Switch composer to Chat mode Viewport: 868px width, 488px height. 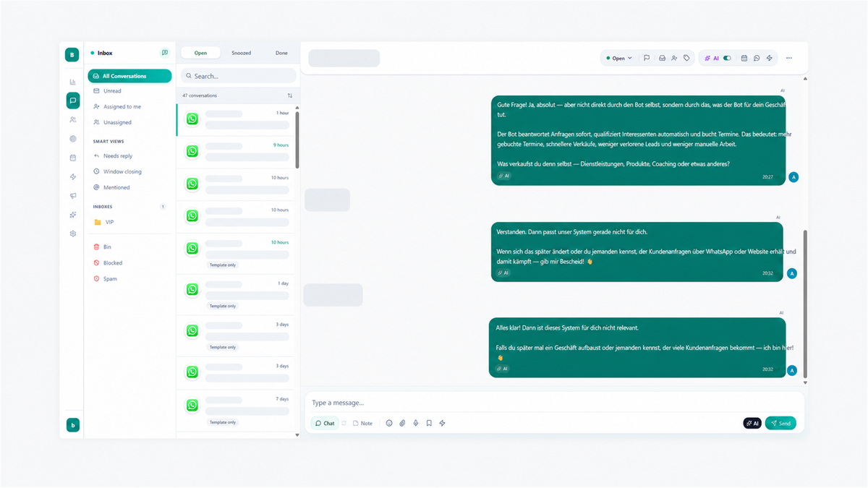[x=325, y=423]
